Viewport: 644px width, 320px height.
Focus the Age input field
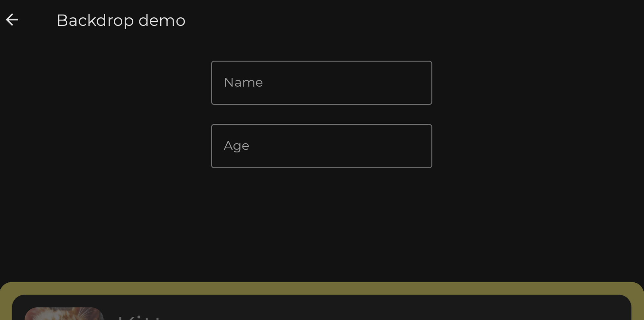point(321,146)
